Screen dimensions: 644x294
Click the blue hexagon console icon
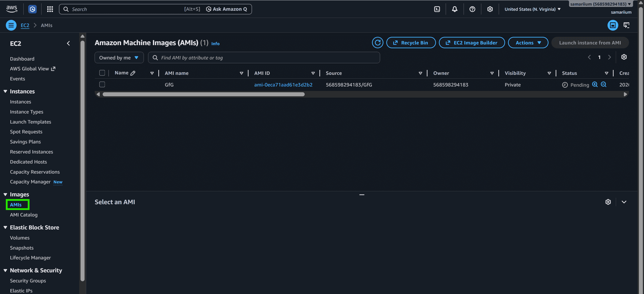[x=32, y=9]
